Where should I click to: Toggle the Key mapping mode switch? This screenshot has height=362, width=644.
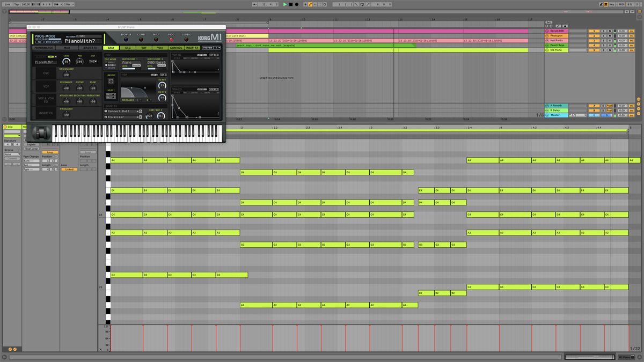point(612,4)
